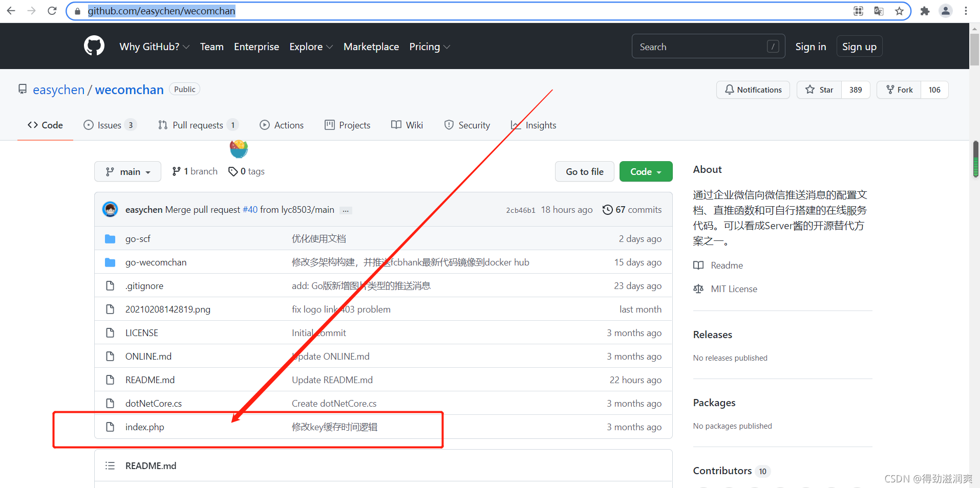This screenshot has width=980, height=488.
Task: Click the go-wecomchan folder icon
Action: click(x=110, y=262)
